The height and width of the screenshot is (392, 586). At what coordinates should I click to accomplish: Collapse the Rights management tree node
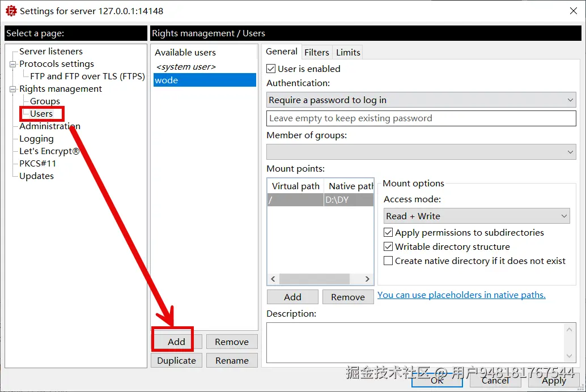point(12,89)
